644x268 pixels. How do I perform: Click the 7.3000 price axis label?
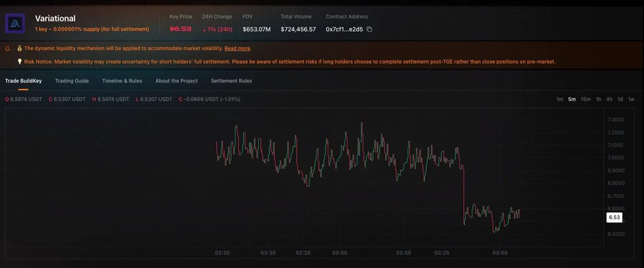(615, 120)
